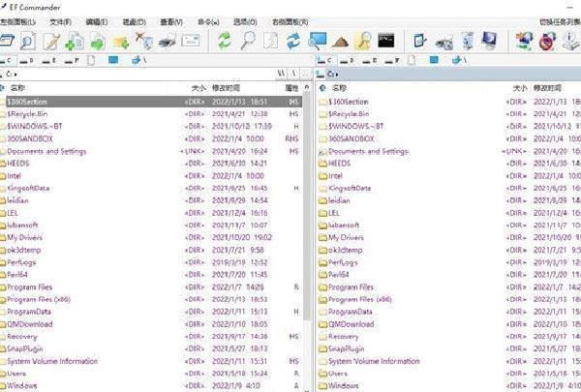Click the recycle bin toolbar icon
Screen dimensions: 581x392
tap(468, 41)
